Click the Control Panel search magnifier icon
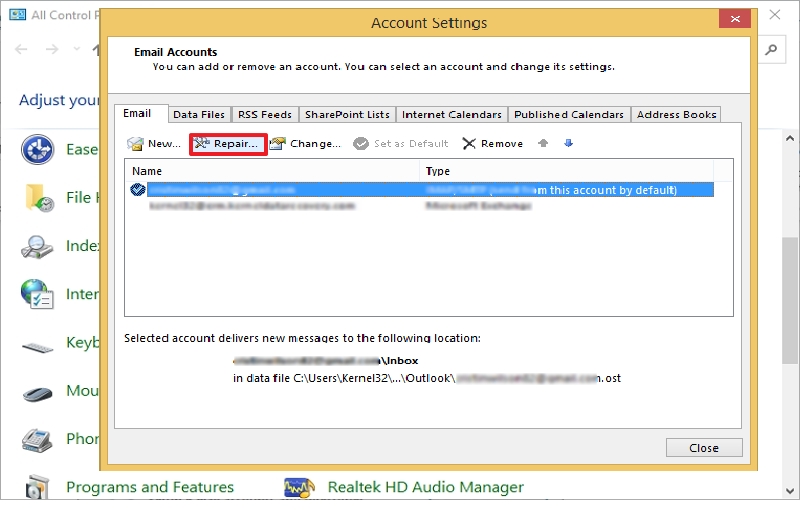 click(x=770, y=49)
